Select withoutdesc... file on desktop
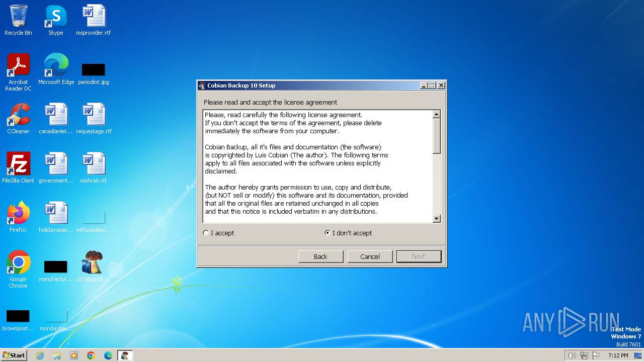644x362 pixels. click(x=94, y=221)
